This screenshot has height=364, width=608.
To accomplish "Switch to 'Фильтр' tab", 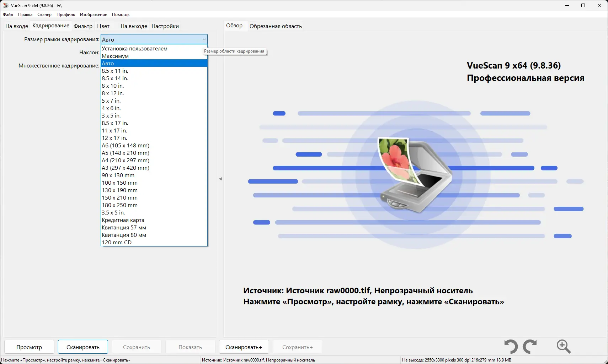I will [83, 26].
